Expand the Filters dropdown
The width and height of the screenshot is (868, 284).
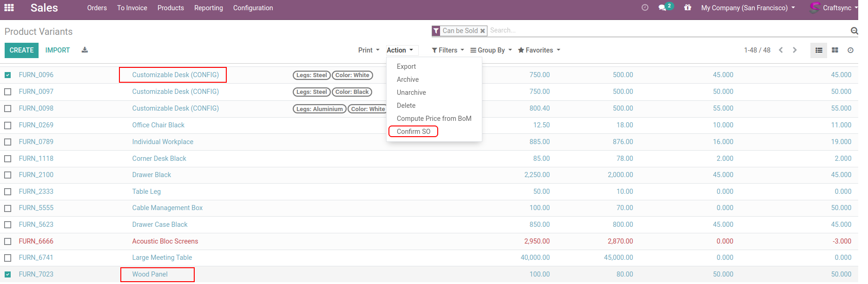pos(448,50)
